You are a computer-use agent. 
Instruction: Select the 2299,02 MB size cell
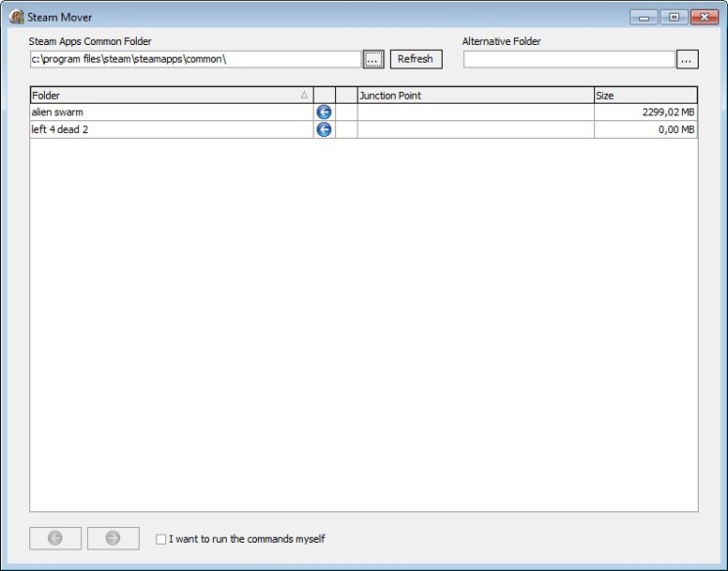[x=645, y=112]
